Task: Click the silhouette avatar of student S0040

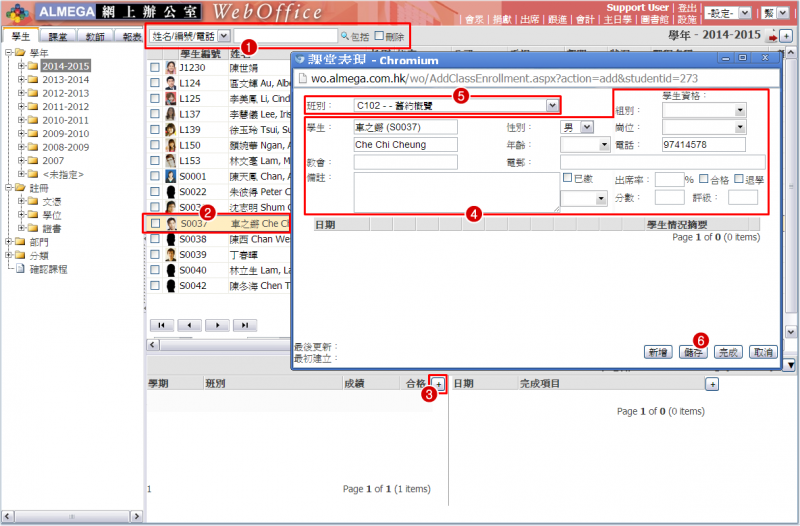Action: pos(170,270)
